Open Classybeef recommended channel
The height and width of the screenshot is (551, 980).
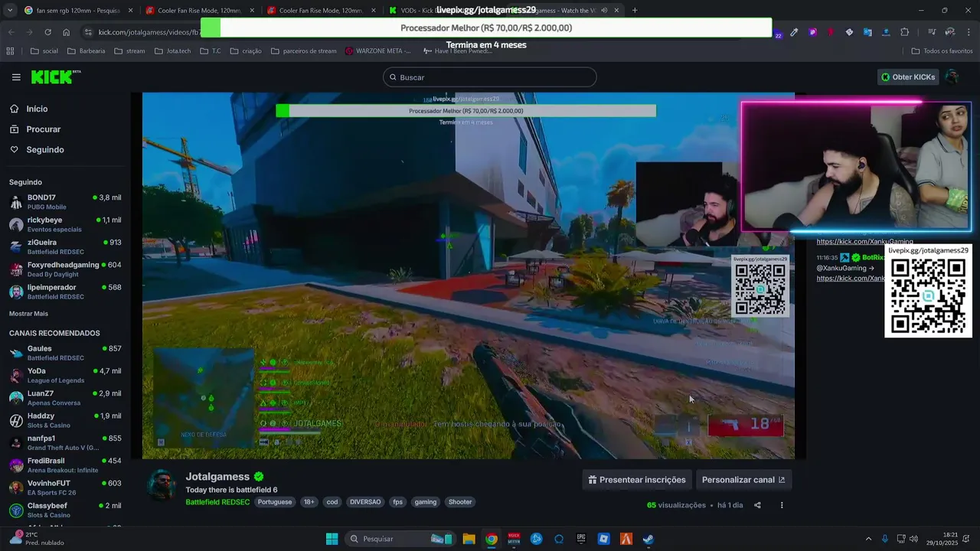(65, 510)
